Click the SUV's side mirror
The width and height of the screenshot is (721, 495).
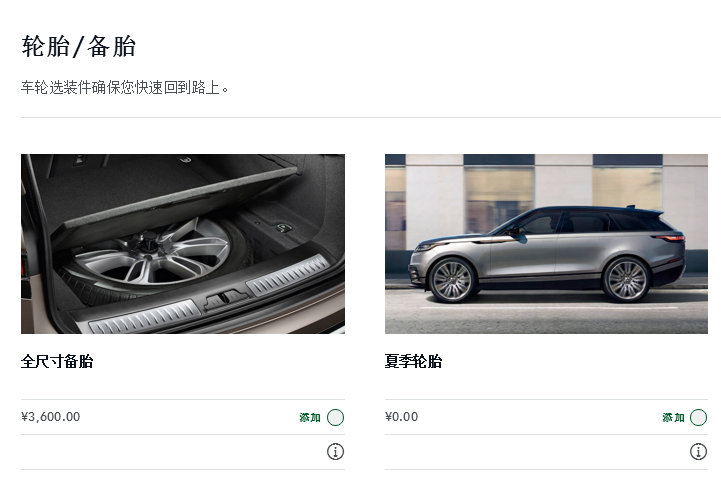tap(519, 234)
